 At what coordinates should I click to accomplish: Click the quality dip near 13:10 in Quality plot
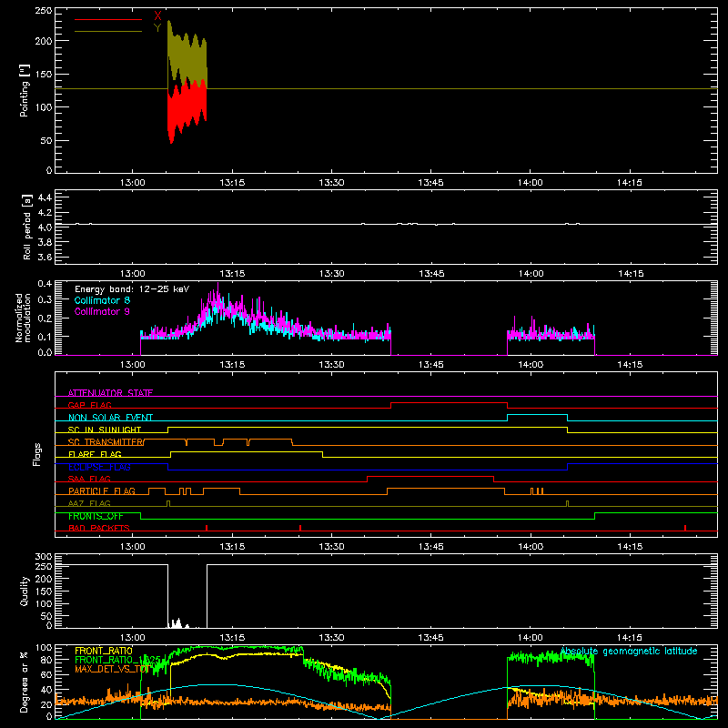pyautogui.click(x=187, y=596)
